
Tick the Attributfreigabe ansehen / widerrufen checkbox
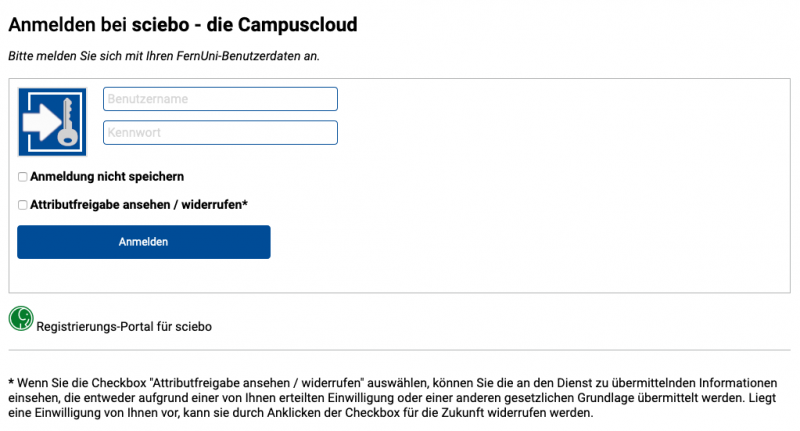tap(22, 205)
